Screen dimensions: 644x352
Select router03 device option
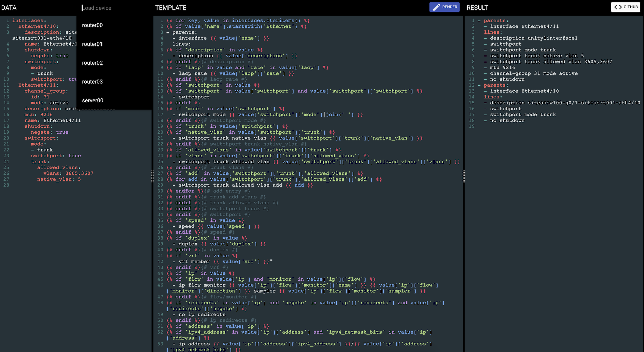pyautogui.click(x=92, y=82)
